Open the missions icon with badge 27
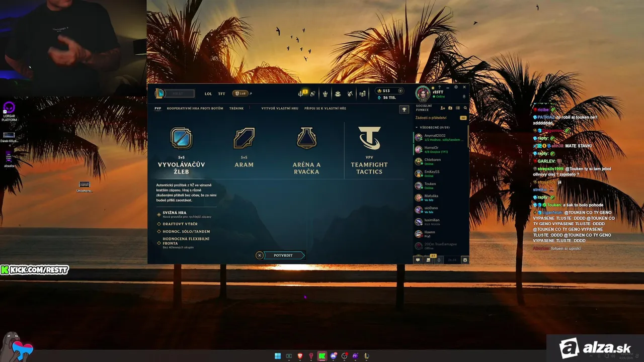The height and width of the screenshot is (362, 644). coord(429,259)
